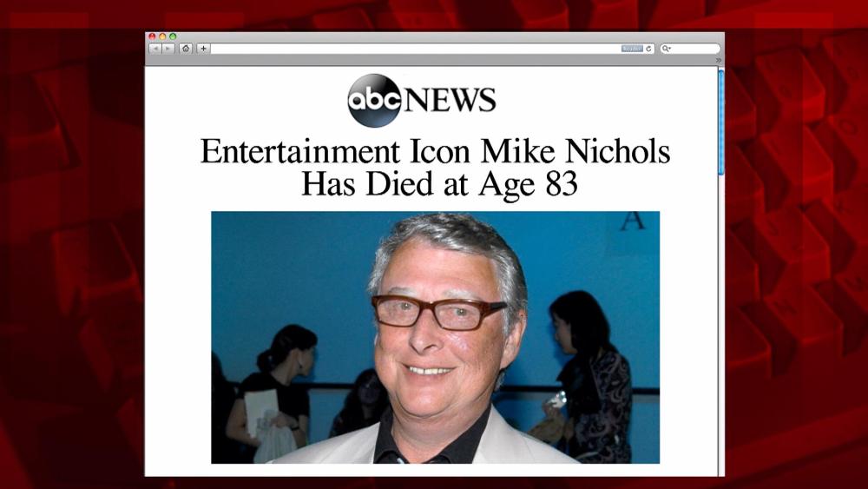Add bookmark using the plus button
Screen dimensions: 868x489
tap(203, 49)
